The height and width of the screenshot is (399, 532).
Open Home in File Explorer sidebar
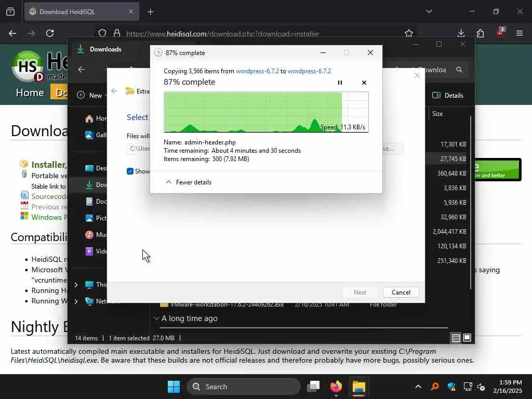point(96,118)
